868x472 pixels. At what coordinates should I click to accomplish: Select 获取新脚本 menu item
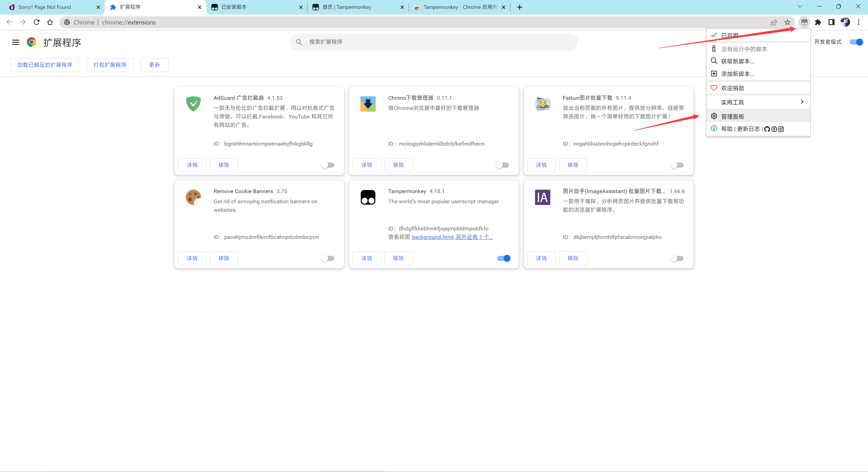[758, 61]
